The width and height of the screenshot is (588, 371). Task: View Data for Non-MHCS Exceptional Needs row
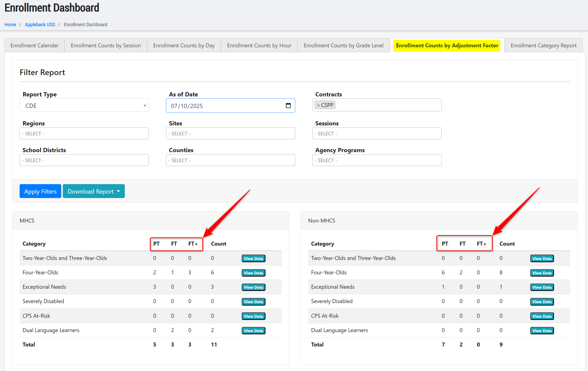(542, 287)
